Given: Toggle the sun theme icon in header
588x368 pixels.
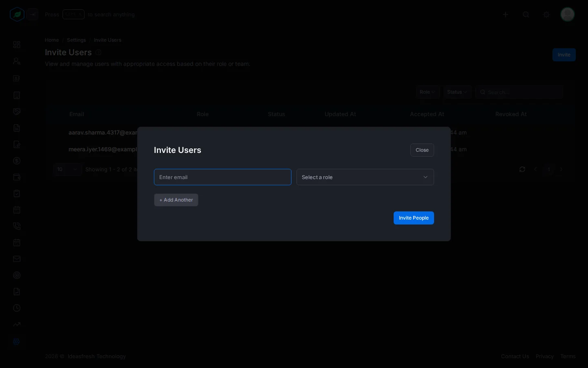Looking at the screenshot, I should tap(546, 14).
